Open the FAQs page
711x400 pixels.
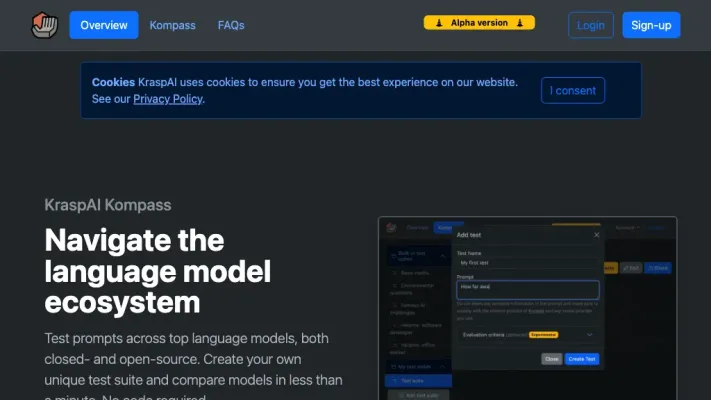click(231, 25)
